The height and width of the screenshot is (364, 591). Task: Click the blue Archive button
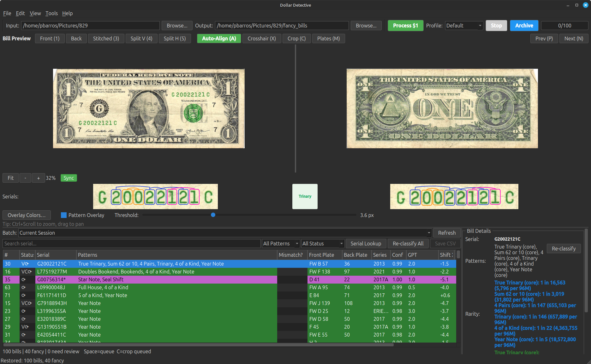[x=524, y=26]
